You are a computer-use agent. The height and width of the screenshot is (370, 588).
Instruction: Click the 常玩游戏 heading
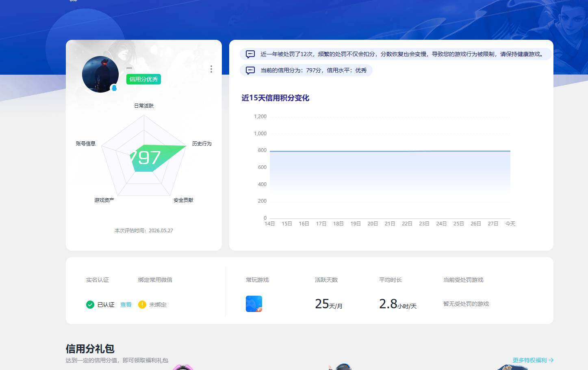tap(257, 280)
